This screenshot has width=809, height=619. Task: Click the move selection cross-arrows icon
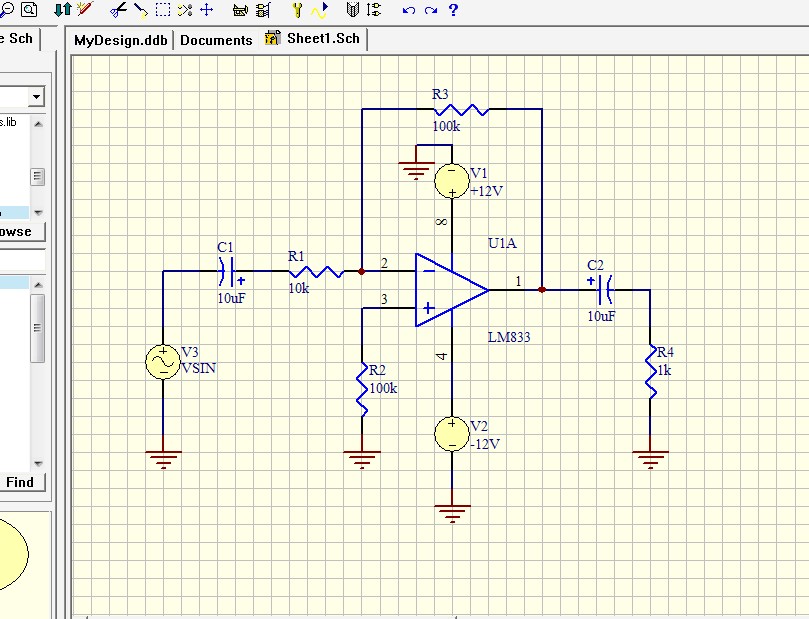[207, 9]
